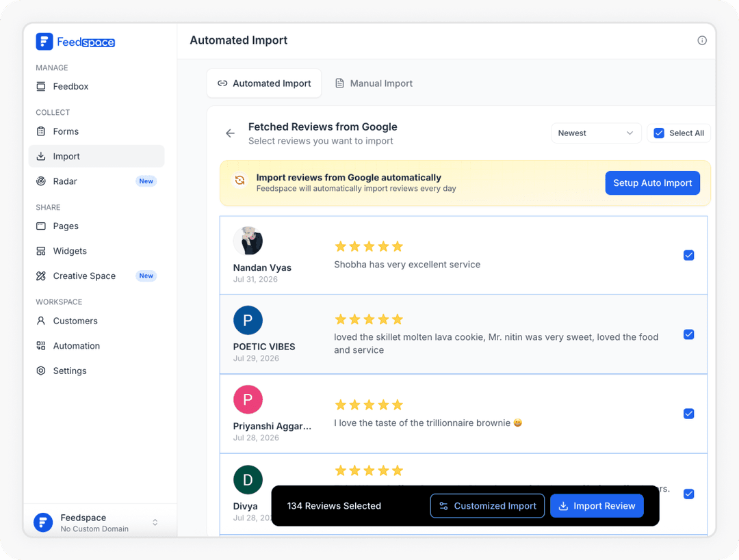Click "Shobha has very excellent service" text
This screenshot has width=739, height=560.
pyautogui.click(x=407, y=265)
